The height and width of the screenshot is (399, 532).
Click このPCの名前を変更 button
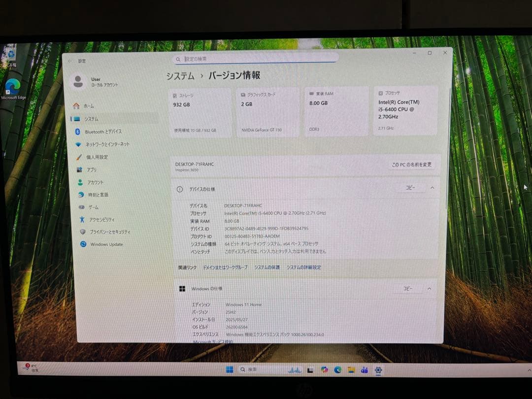(411, 165)
